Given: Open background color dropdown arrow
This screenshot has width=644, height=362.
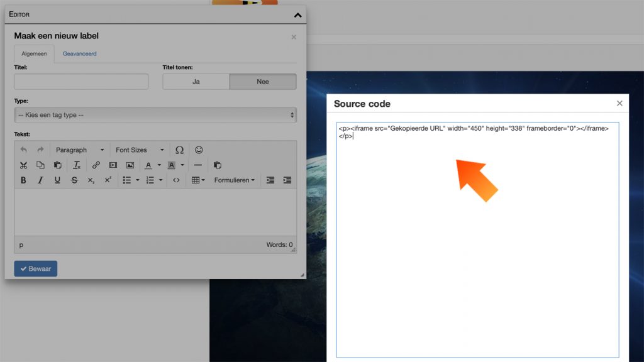Looking at the screenshot, I should point(182,165).
